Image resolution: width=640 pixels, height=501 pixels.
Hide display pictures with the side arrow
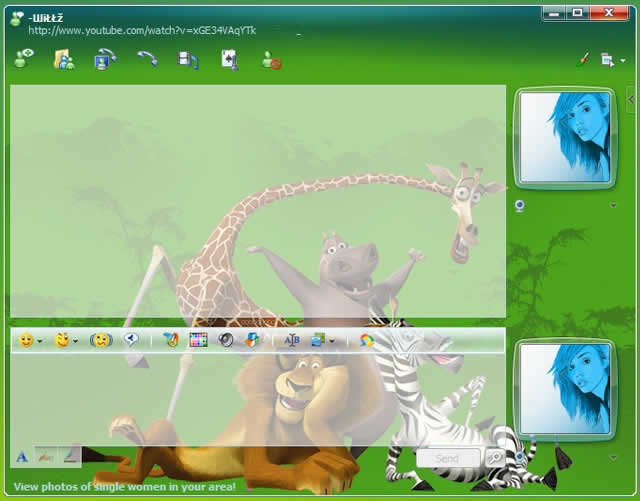(x=631, y=100)
